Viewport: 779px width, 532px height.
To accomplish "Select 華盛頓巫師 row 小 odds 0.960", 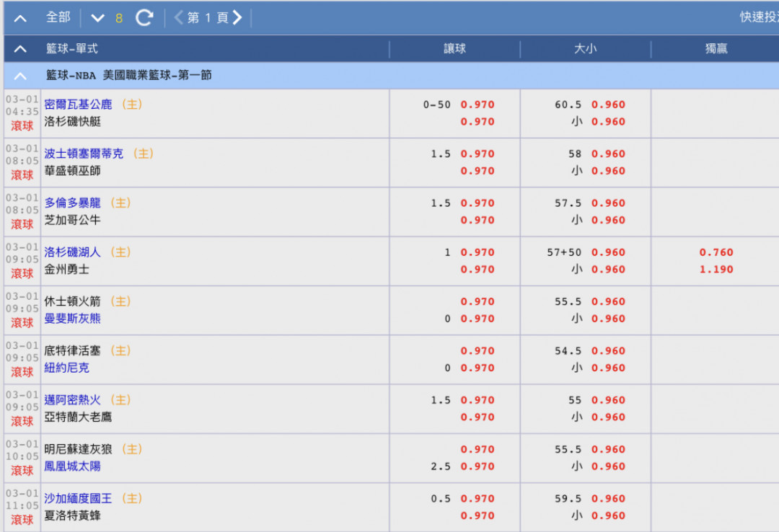I will (x=608, y=171).
